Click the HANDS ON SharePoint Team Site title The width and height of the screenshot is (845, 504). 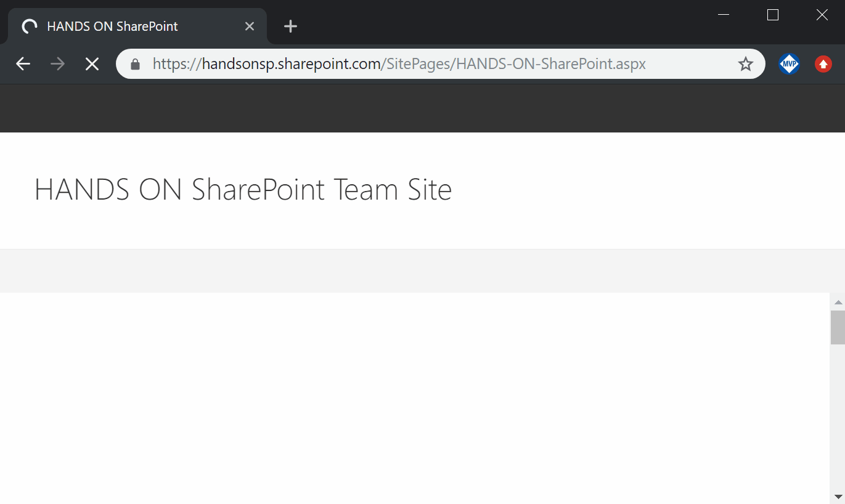(243, 189)
